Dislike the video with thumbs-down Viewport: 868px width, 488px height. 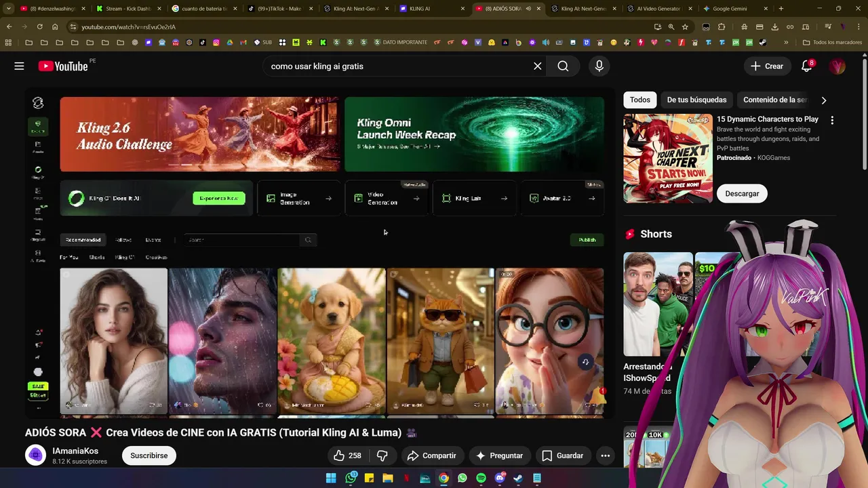pyautogui.click(x=382, y=455)
